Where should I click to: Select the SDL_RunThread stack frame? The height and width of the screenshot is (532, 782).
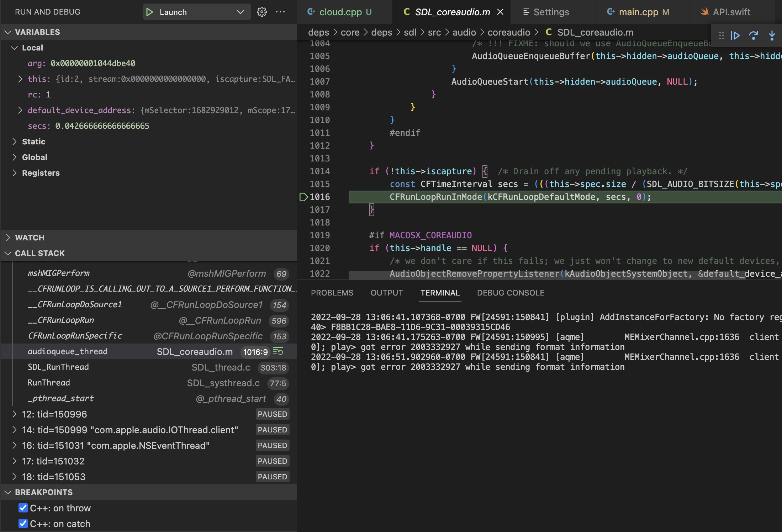click(58, 367)
